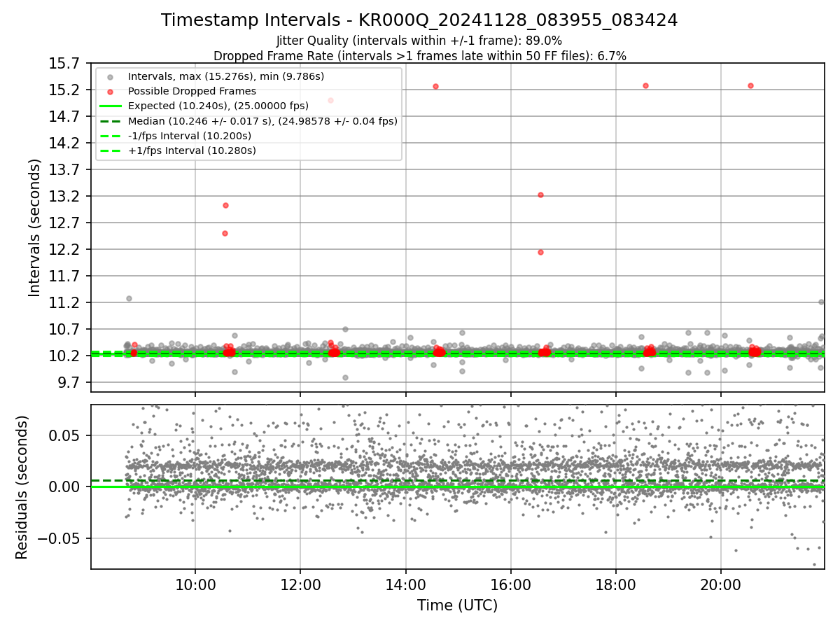The image size is (840, 630).
Task: Click legend entry 'Possible Dropped Frames'
Action: point(192,91)
